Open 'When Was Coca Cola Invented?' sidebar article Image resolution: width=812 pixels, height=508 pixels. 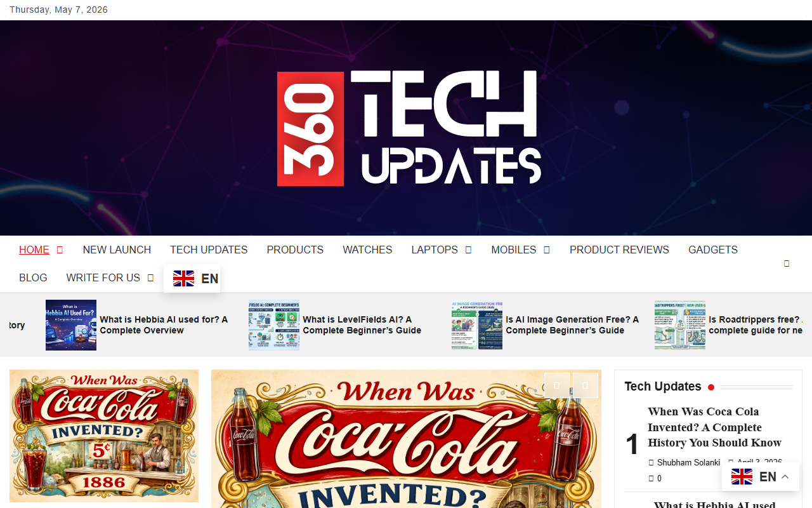(x=715, y=427)
